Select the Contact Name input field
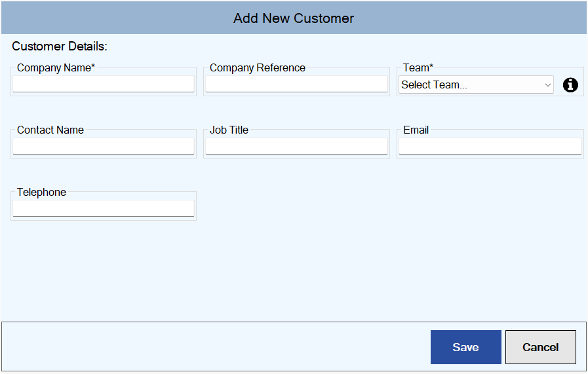This screenshot has height=374, width=588. tap(104, 146)
